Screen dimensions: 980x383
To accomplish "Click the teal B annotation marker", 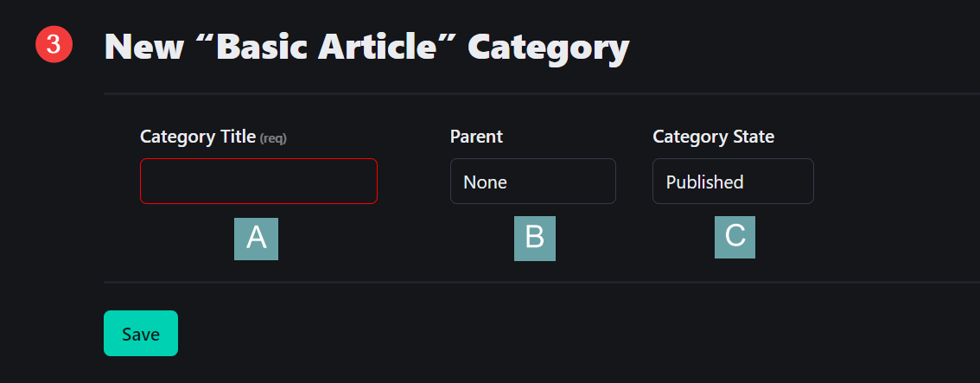I will pos(534,239).
